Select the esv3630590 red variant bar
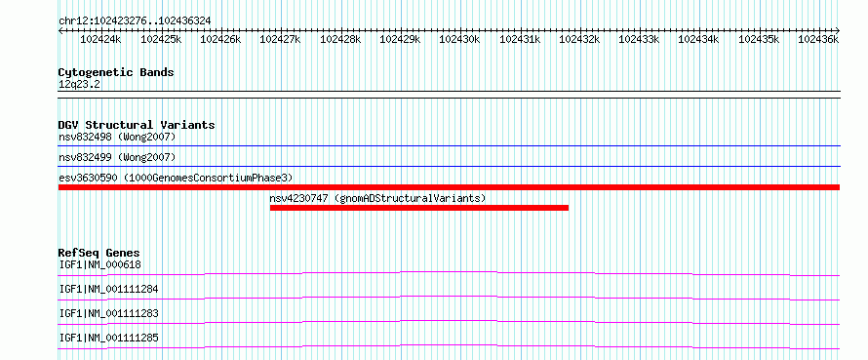This screenshot has height=360, width=868. 449,187
